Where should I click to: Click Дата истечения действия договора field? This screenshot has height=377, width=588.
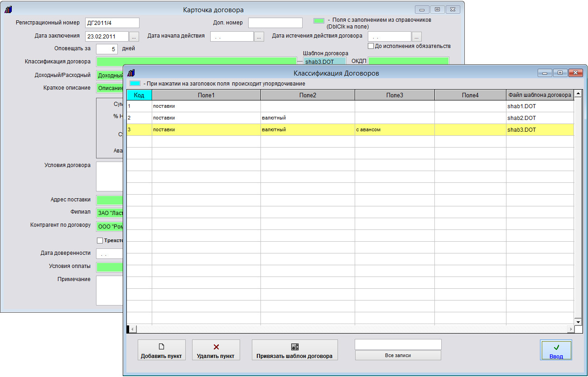pyautogui.click(x=390, y=37)
